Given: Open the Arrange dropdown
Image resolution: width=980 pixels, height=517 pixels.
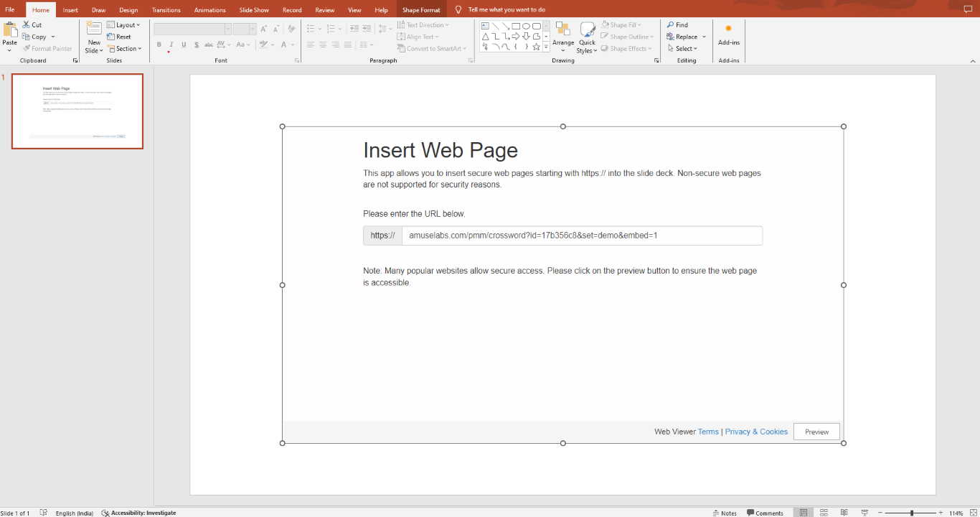Looking at the screenshot, I should 563,37.
